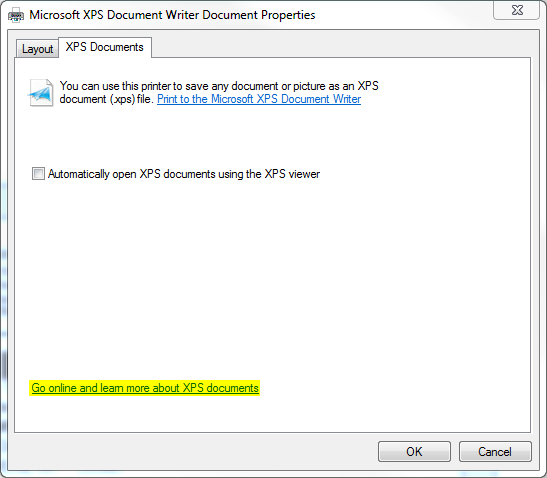Click the highlighted 'XPS documents' link text
The height and width of the screenshot is (478, 547).
pyautogui.click(x=221, y=388)
